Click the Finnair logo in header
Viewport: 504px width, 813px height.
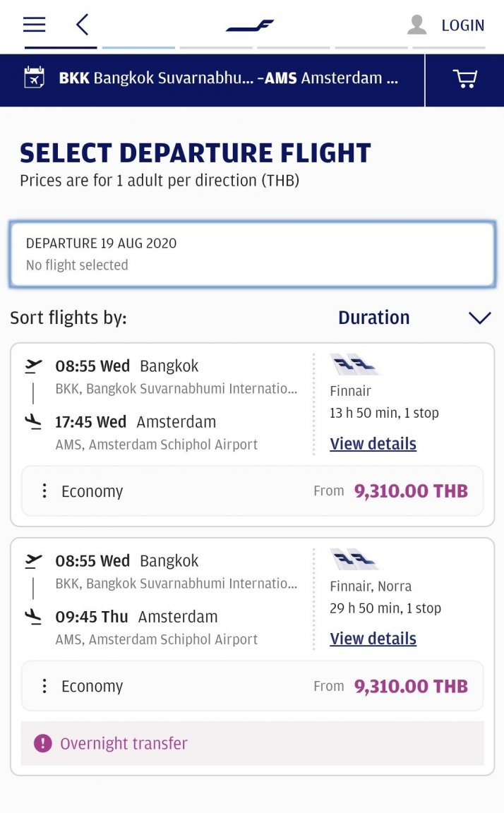click(250, 26)
